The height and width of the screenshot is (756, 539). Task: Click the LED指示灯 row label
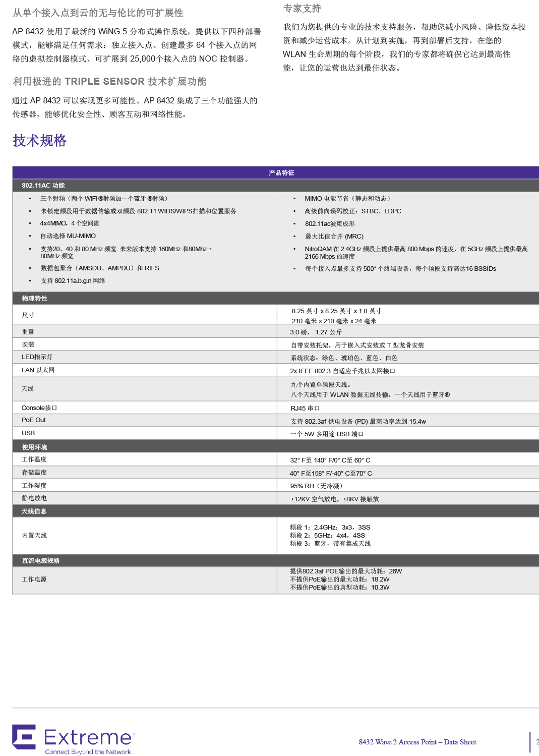[x=37, y=357]
